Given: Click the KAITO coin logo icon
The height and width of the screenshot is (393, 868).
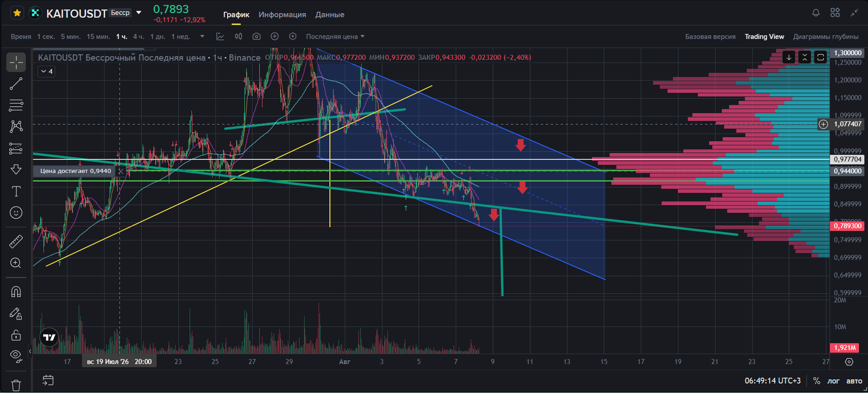Looking at the screenshot, I should [x=35, y=13].
